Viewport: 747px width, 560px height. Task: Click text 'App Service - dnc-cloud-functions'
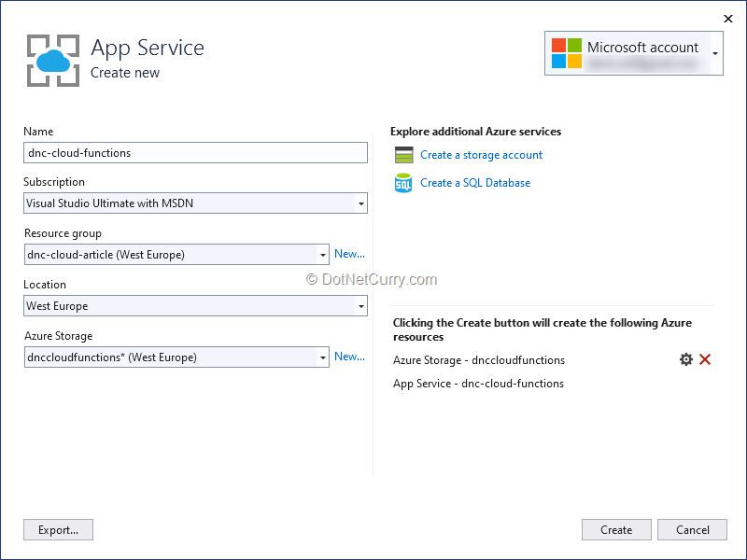click(478, 384)
